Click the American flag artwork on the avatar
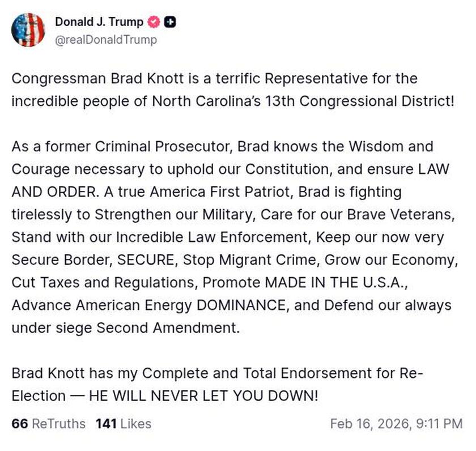This screenshot has width=476, height=451. 29,28
